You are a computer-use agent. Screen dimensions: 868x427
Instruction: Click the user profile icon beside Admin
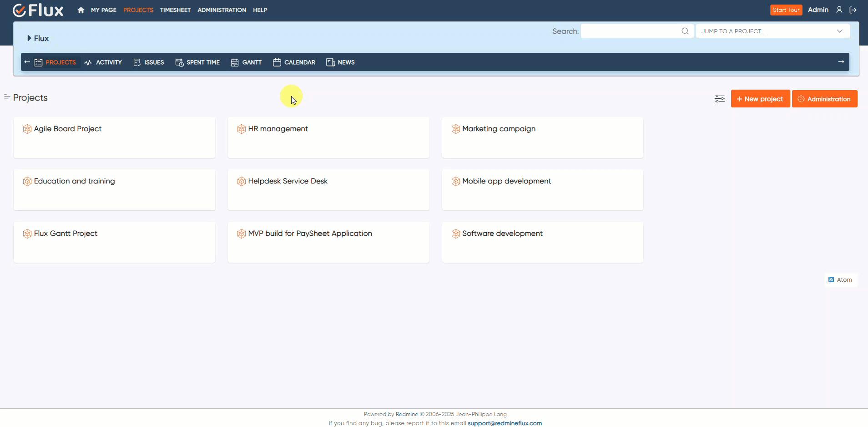click(839, 10)
